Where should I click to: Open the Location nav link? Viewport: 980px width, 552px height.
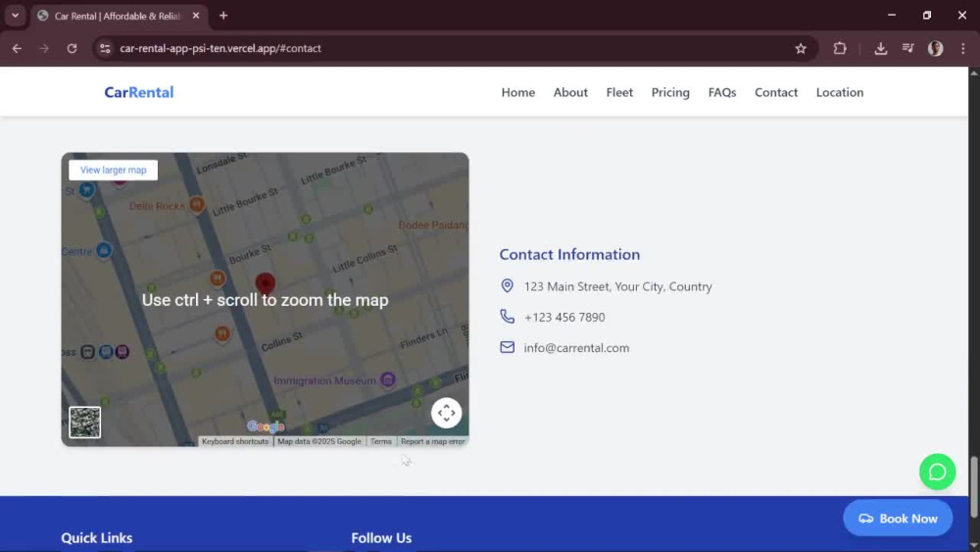pyautogui.click(x=840, y=92)
